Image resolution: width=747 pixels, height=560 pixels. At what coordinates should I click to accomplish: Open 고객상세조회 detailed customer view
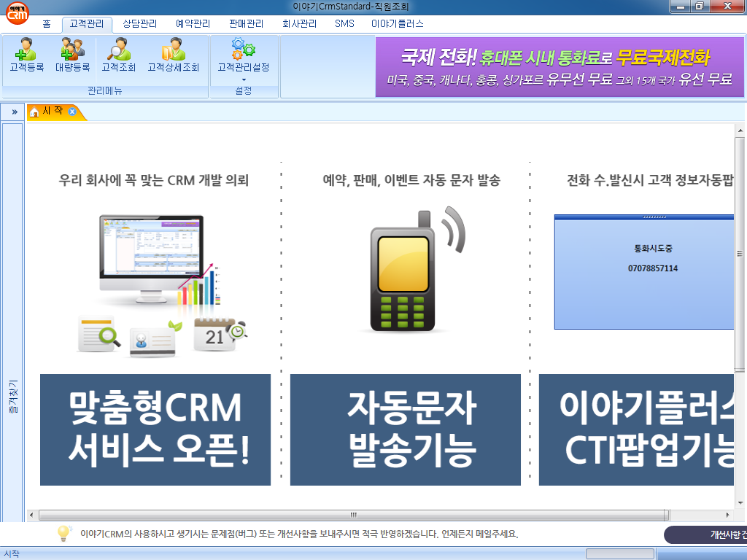click(x=174, y=55)
